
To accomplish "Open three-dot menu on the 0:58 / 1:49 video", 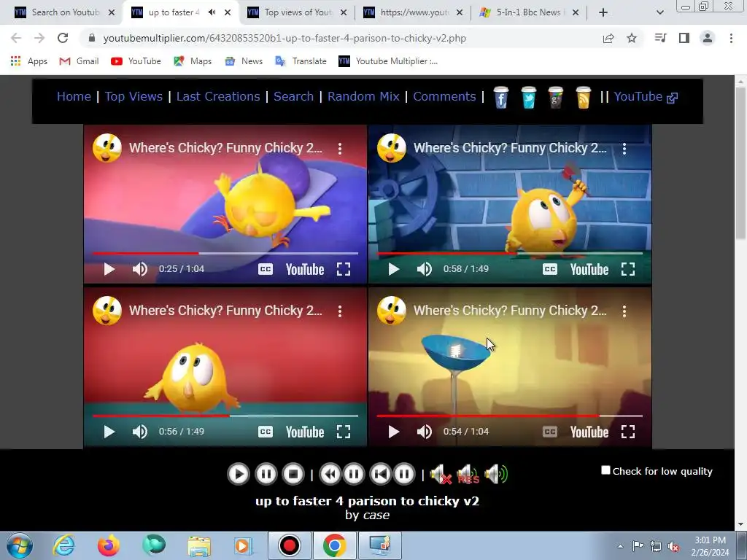I will (624, 149).
